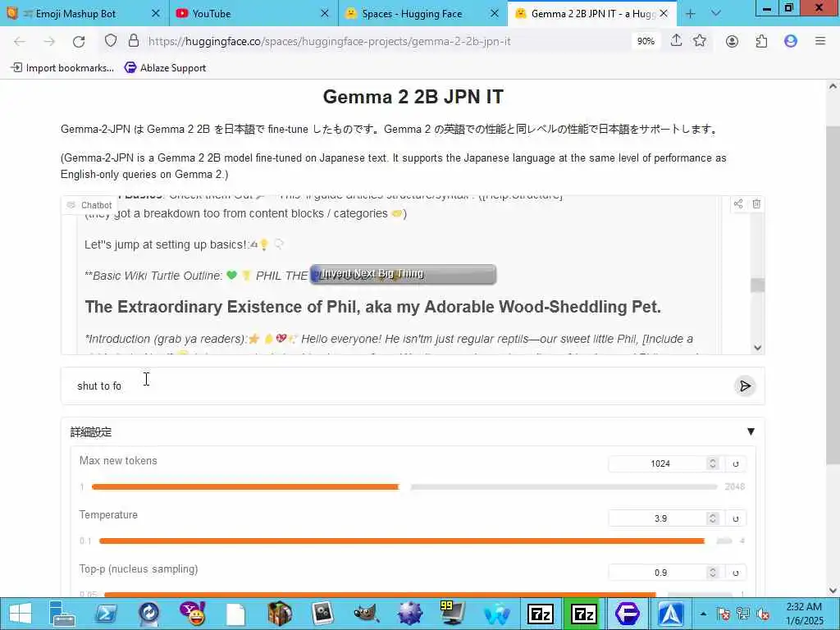Collapse the 詳細設定 settings section
This screenshot has height=630, width=840.
(x=751, y=431)
